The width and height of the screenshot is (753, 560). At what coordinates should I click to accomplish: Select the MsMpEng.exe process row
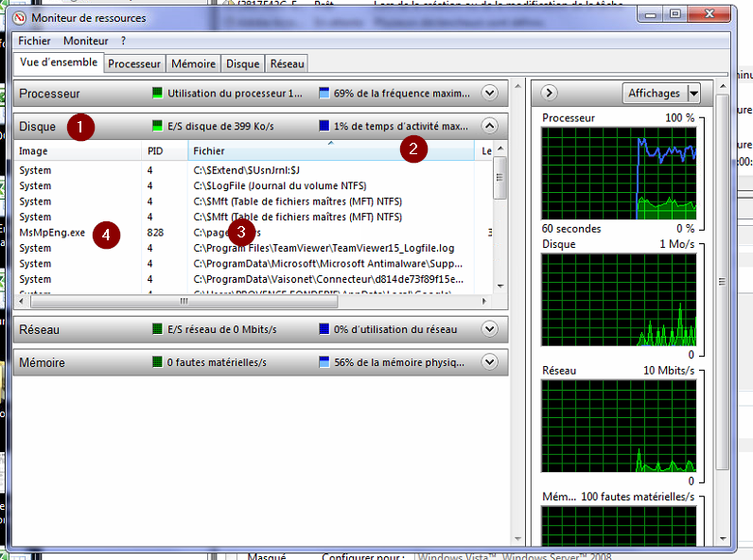click(x=254, y=233)
